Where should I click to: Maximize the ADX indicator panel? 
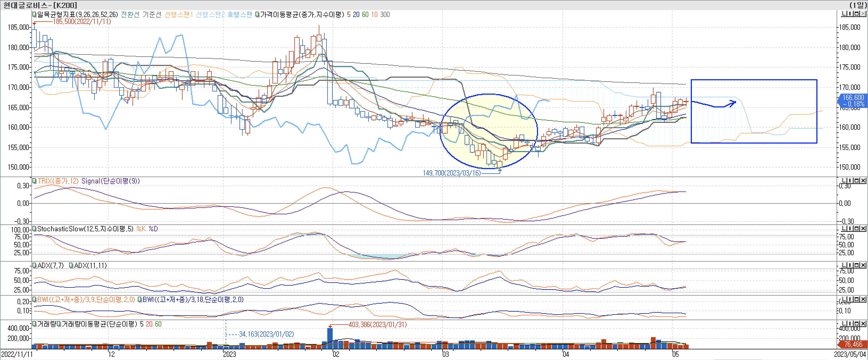(857, 265)
